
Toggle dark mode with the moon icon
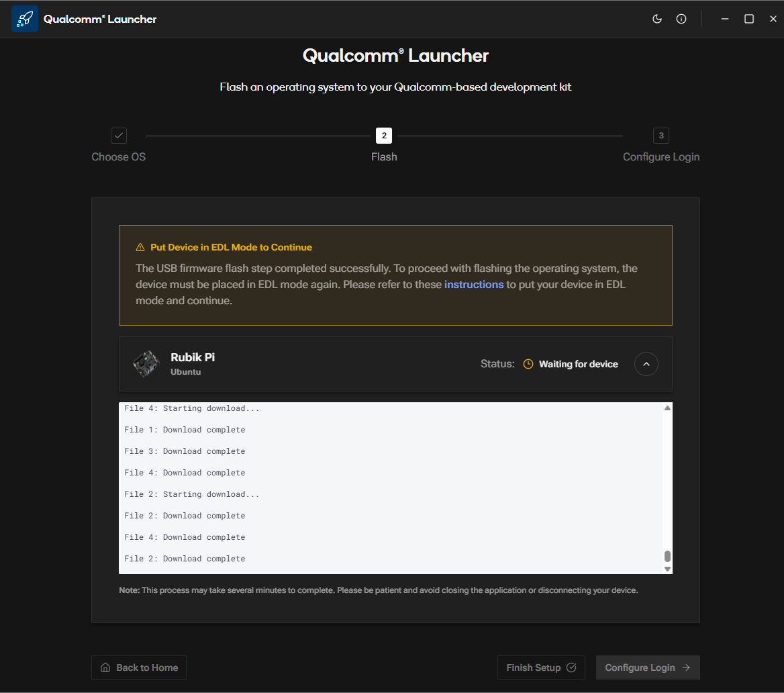click(657, 19)
